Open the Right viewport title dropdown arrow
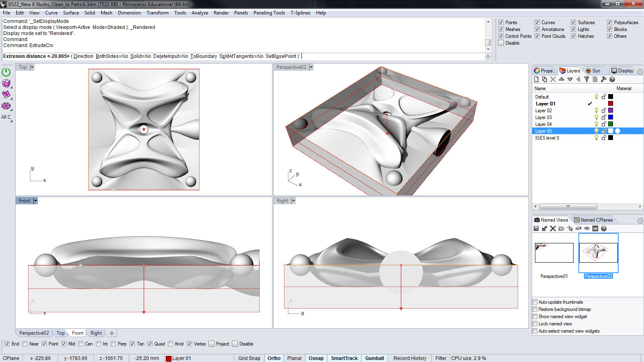 (x=293, y=201)
